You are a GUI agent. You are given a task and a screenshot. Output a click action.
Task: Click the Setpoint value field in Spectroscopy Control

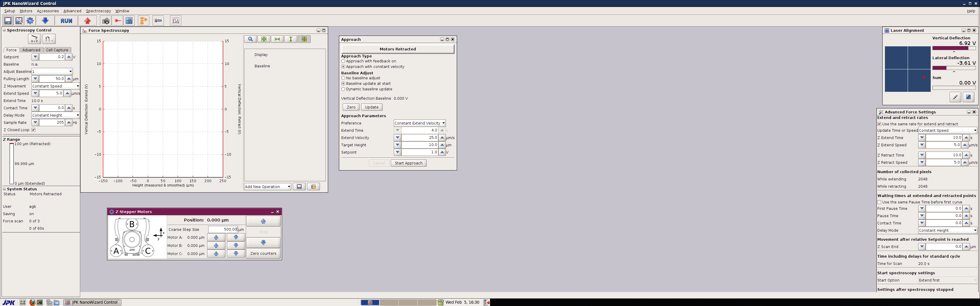(x=52, y=57)
